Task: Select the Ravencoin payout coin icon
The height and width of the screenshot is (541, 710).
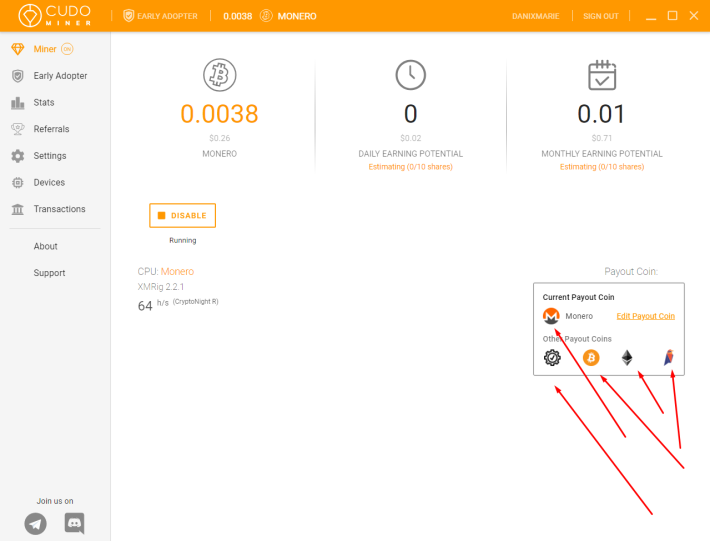Action: pos(669,357)
